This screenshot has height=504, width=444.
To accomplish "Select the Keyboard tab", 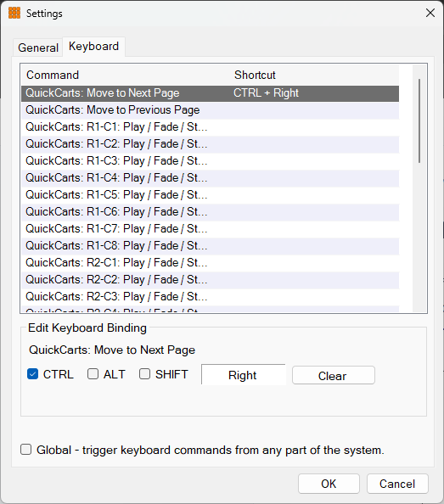I will coord(93,47).
